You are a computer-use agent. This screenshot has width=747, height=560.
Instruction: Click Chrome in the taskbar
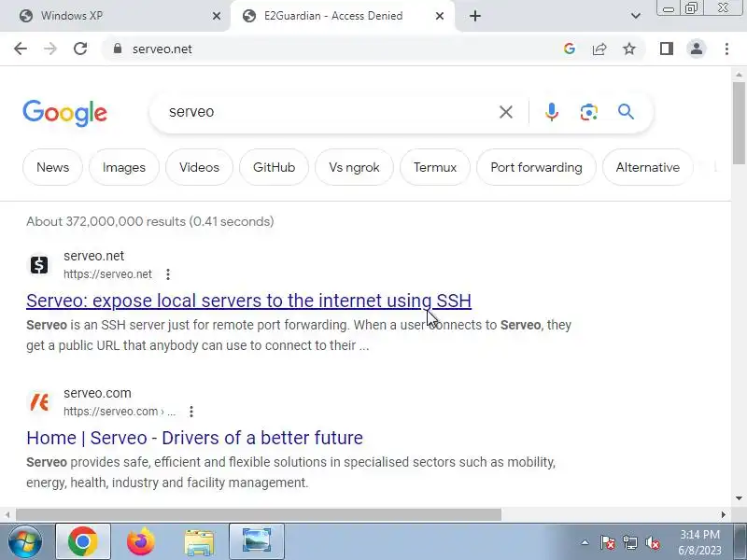(x=83, y=541)
